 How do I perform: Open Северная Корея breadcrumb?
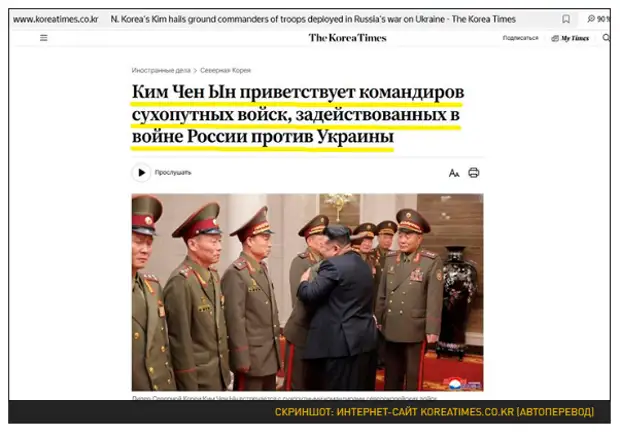pos(225,70)
